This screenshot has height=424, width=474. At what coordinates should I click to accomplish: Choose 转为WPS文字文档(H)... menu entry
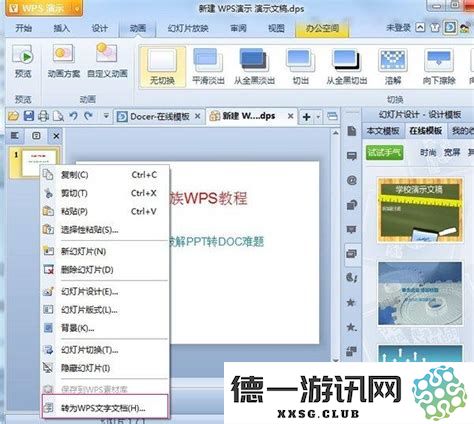[105, 407]
